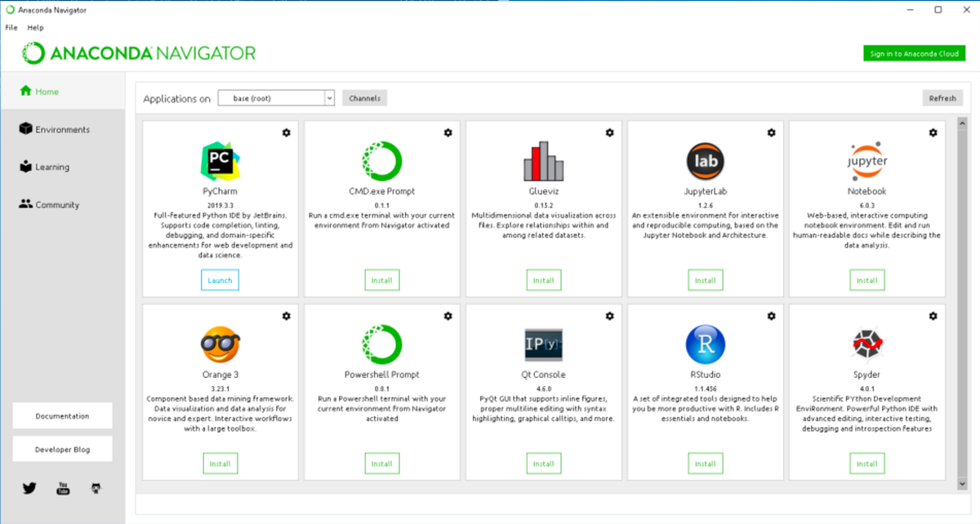
Task: Install RStudio
Action: (x=705, y=463)
